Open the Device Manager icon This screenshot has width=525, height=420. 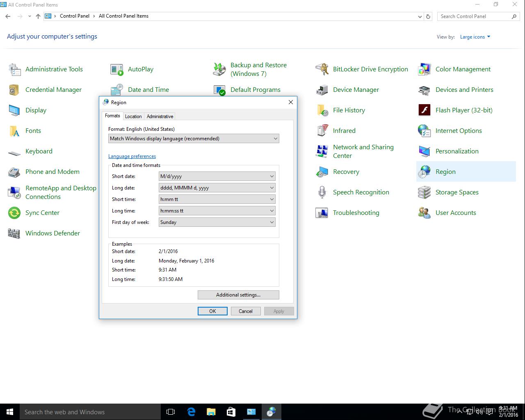coord(322,90)
